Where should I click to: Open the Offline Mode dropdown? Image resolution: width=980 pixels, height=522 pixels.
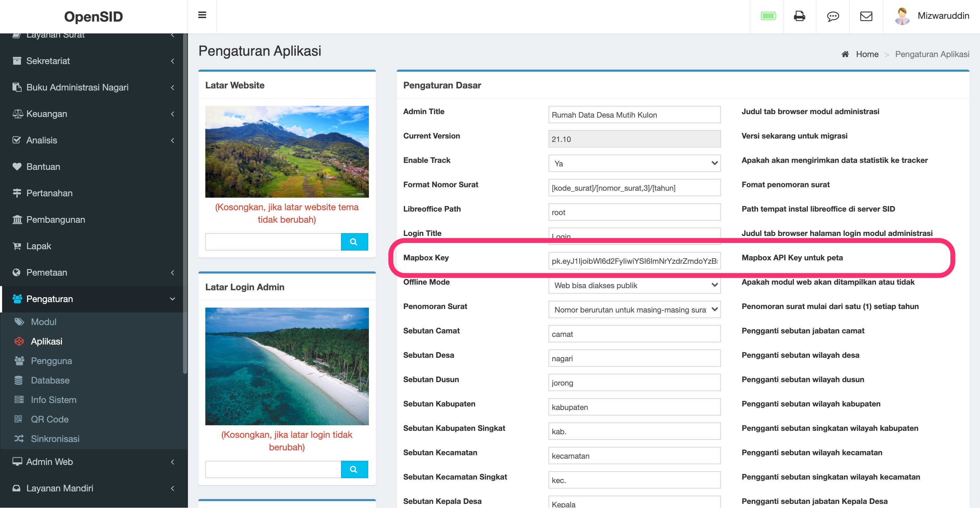coord(634,285)
